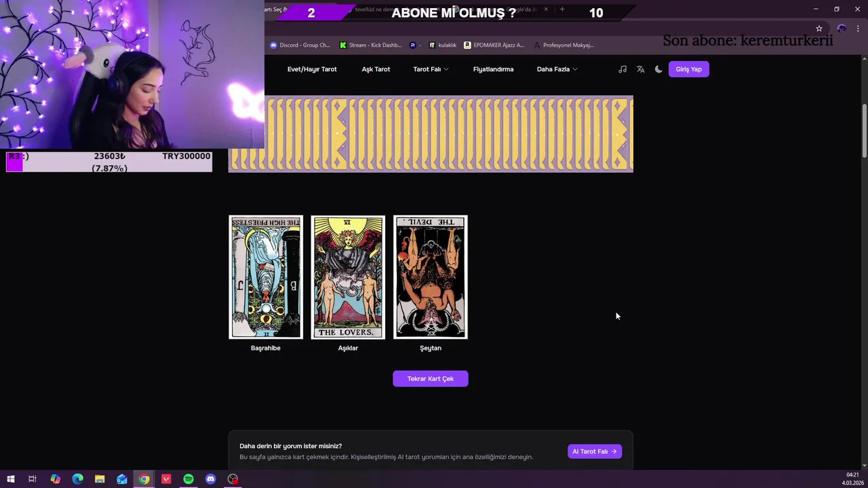The image size is (868, 488).
Task: Open Valorant red taskbar icon
Action: 166,479
